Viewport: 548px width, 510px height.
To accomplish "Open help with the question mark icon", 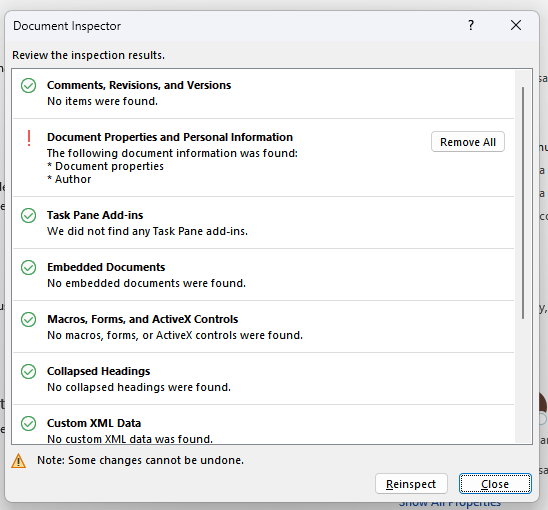I will point(471,25).
